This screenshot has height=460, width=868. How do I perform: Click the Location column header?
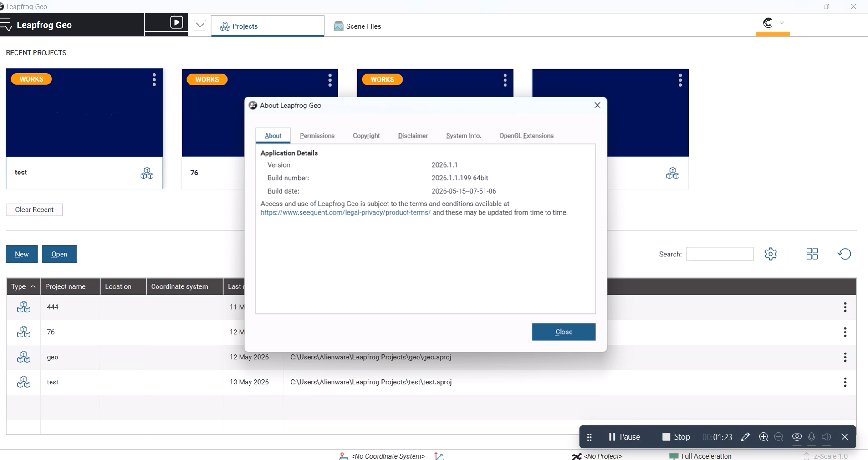click(123, 286)
